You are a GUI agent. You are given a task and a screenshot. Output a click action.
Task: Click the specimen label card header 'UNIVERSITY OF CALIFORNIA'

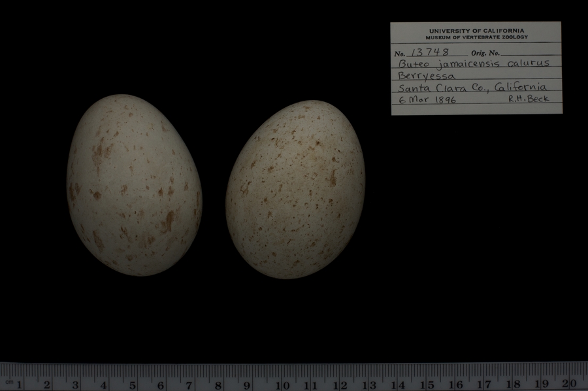(476, 31)
